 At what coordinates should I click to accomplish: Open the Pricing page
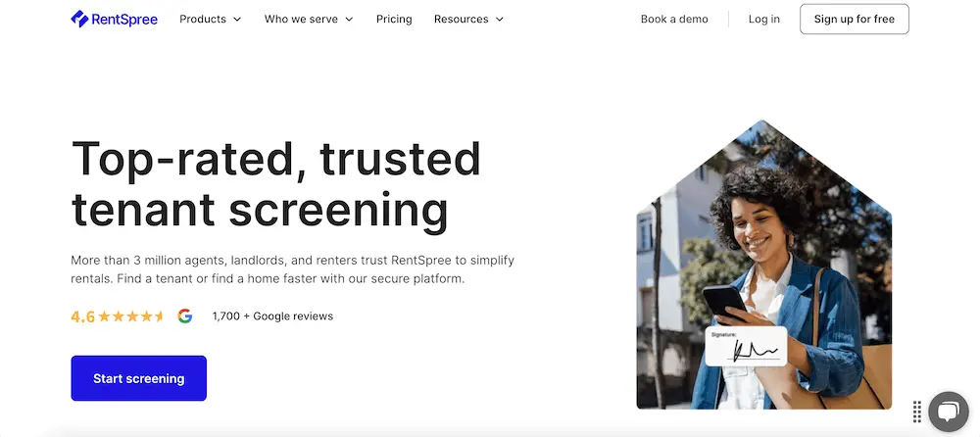(394, 19)
